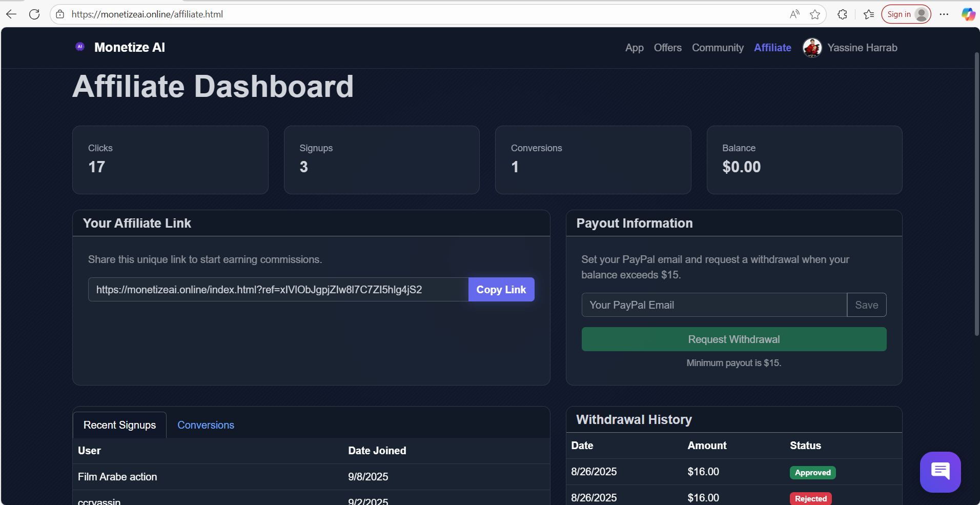Click the browser address bar URL
The height and width of the screenshot is (505, 980).
click(x=147, y=14)
